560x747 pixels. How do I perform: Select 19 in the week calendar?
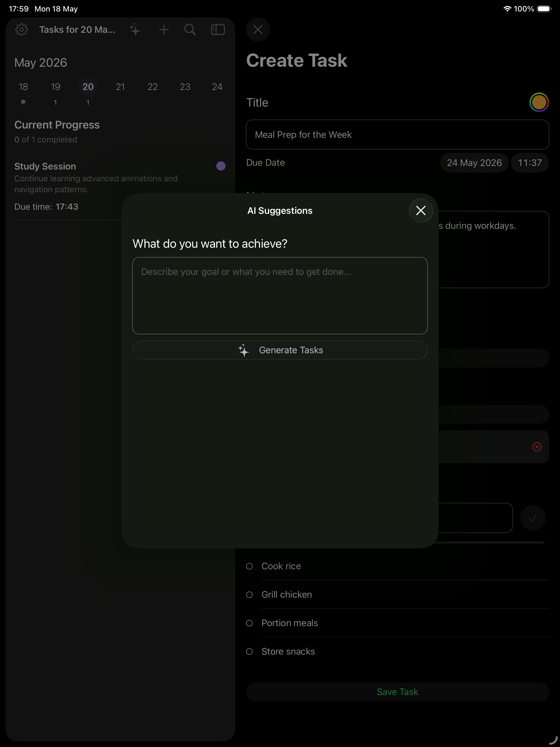pyautogui.click(x=56, y=87)
